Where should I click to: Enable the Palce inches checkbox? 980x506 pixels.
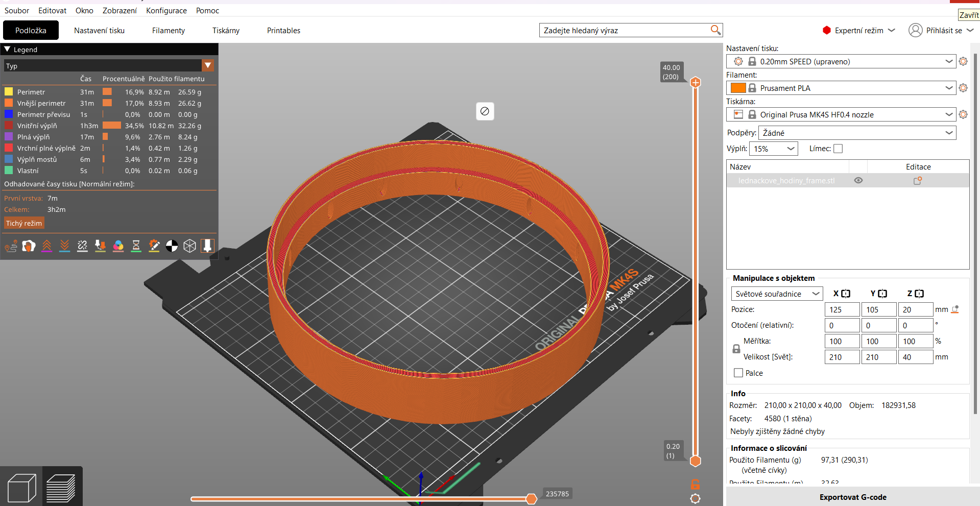point(738,373)
